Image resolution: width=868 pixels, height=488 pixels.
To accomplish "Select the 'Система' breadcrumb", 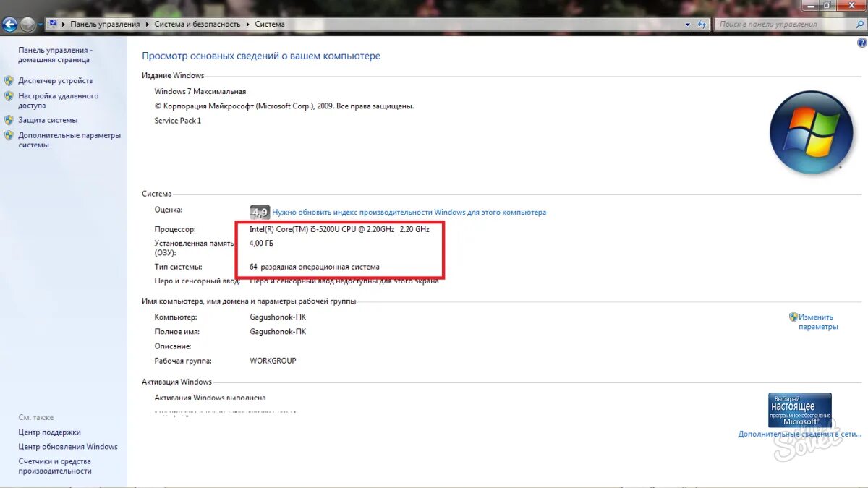I will pyautogui.click(x=270, y=24).
